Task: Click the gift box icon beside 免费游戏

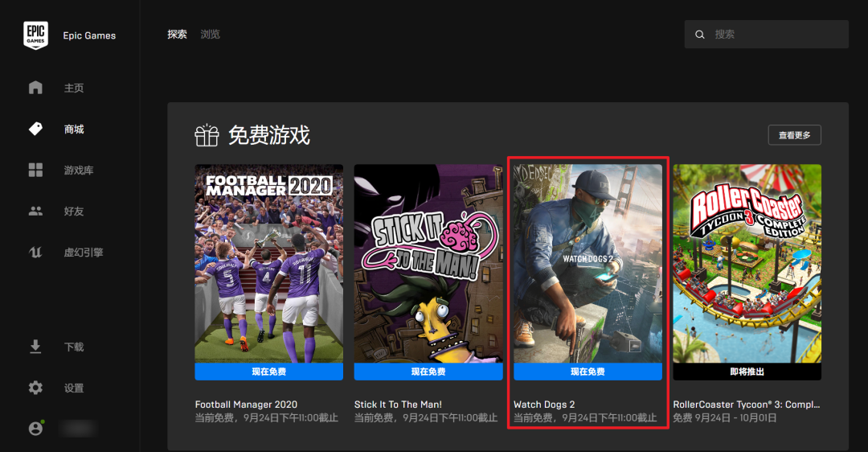Action: pos(207,135)
